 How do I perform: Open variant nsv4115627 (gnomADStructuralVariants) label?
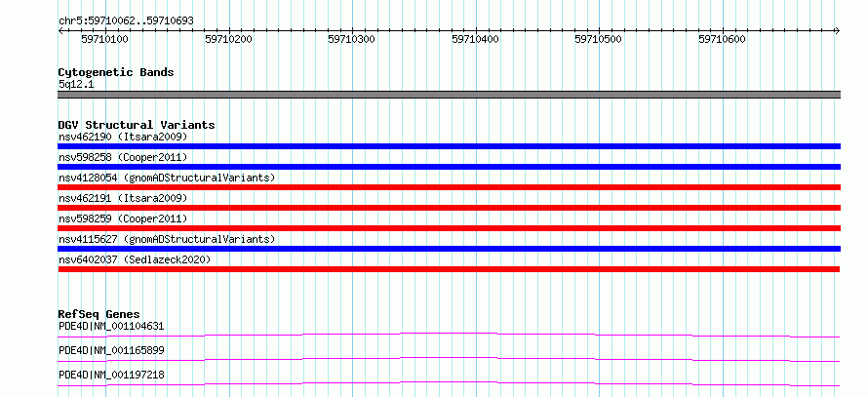[x=167, y=239]
